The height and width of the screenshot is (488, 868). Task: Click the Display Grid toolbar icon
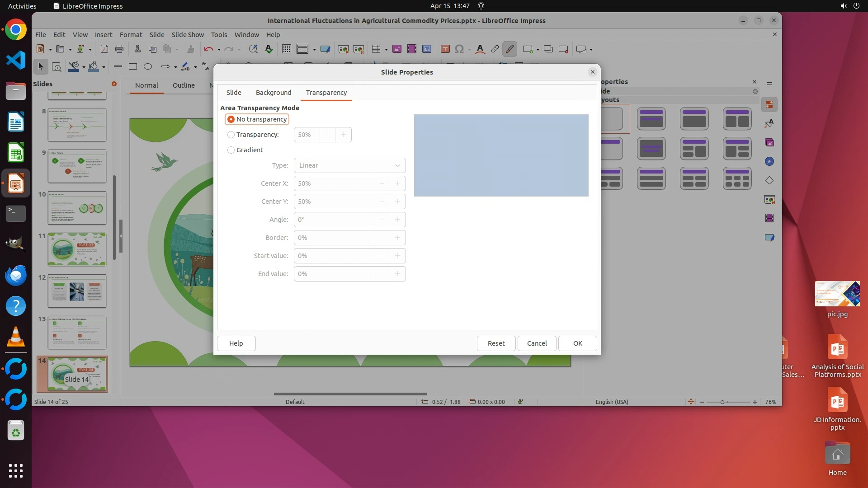coord(286,49)
